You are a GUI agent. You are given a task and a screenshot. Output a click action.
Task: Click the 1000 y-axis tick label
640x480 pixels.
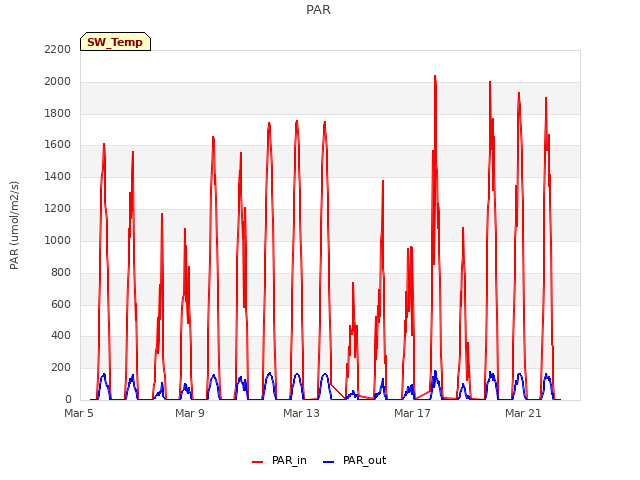point(58,240)
